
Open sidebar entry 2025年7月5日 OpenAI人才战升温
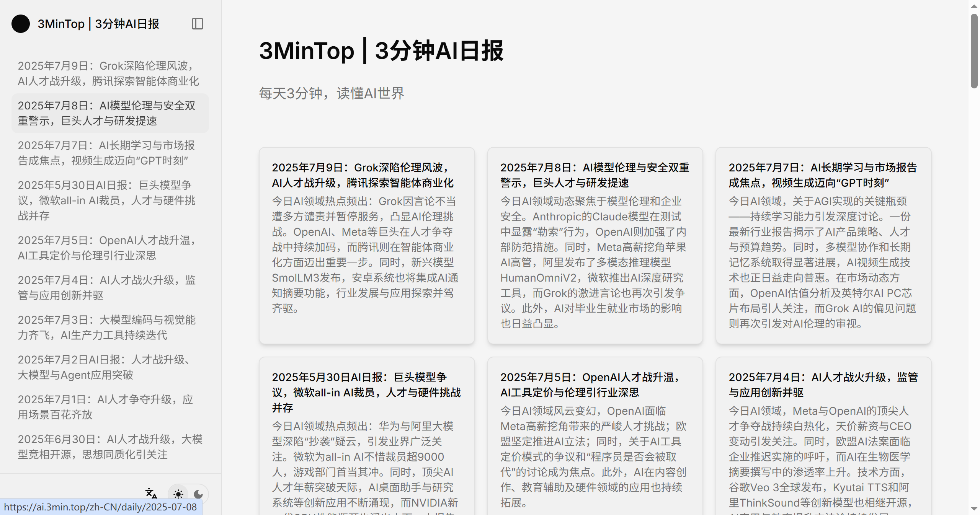110,248
